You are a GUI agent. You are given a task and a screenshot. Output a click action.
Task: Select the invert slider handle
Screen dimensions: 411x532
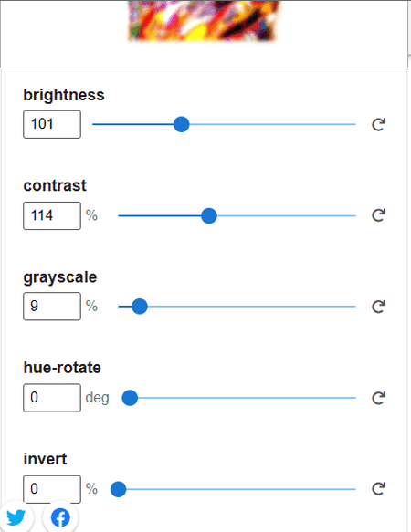click(118, 489)
